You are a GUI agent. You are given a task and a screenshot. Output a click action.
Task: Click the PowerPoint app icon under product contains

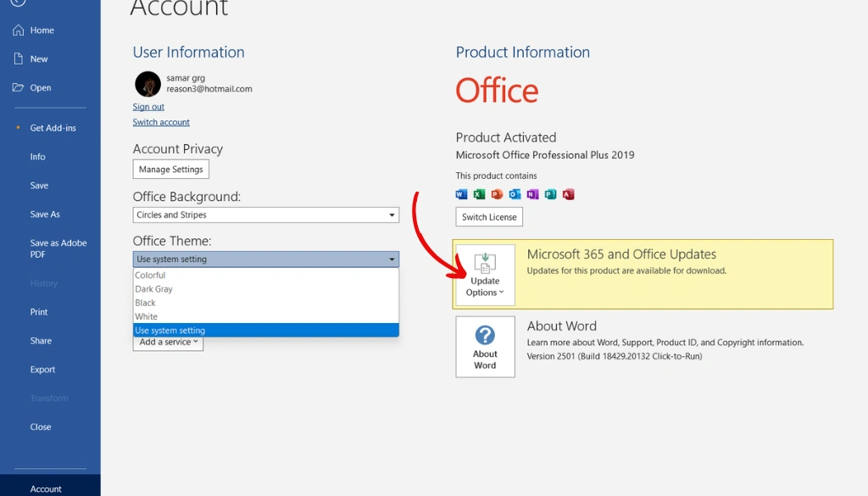(497, 194)
